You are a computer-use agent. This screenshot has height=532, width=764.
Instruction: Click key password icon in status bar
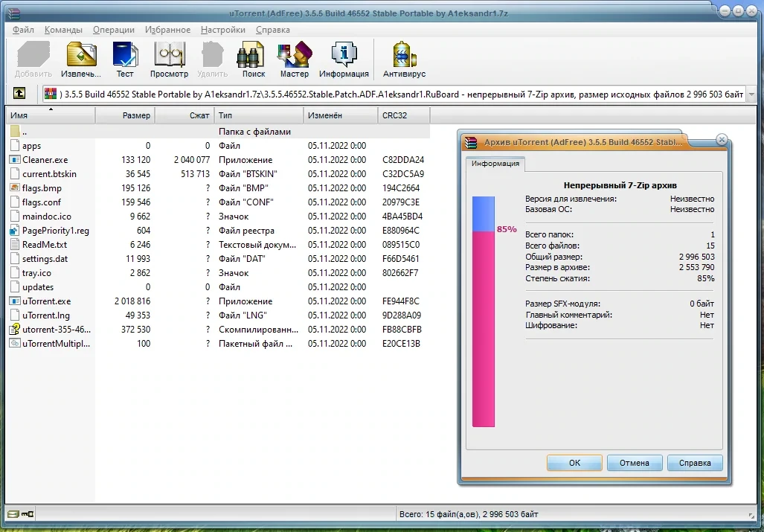(x=28, y=514)
